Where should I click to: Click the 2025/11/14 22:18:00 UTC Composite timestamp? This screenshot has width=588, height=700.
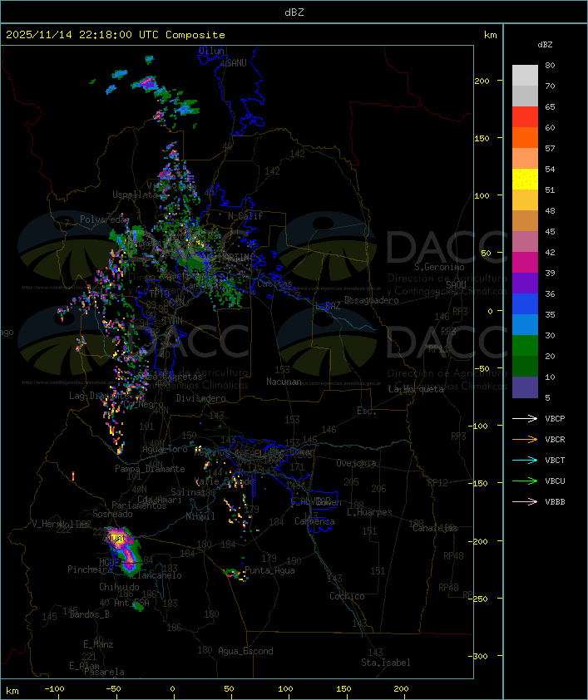[116, 35]
